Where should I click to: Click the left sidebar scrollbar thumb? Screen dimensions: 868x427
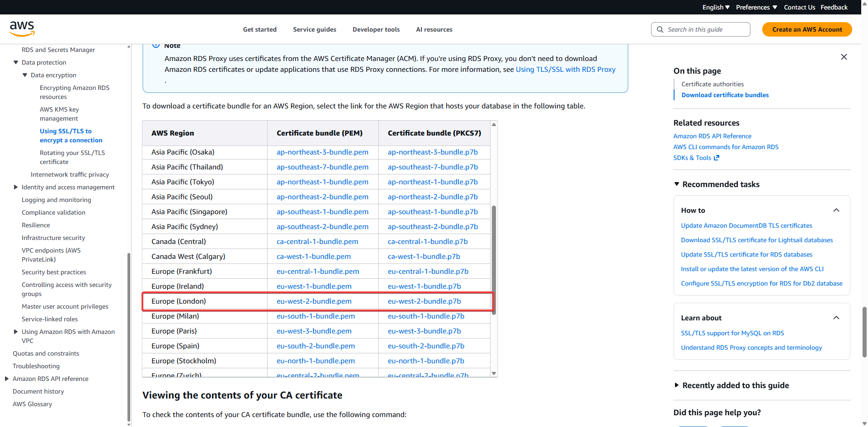[x=129, y=337]
